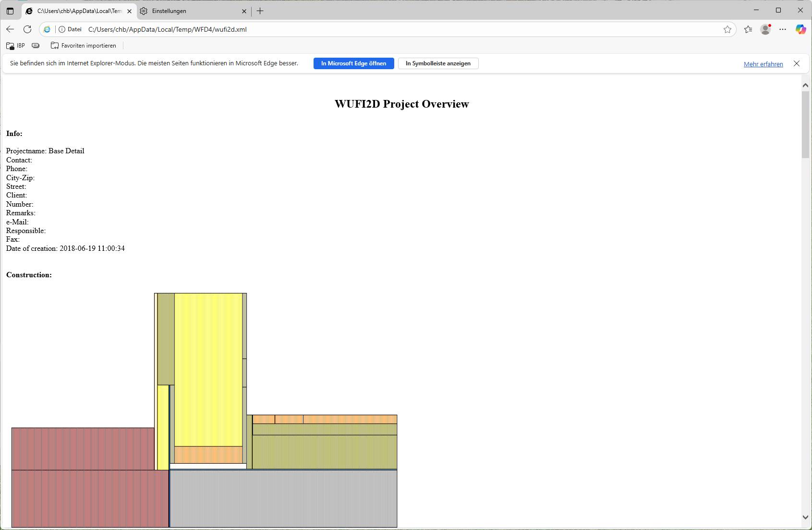Click 'Favoriten importieren' in bookmarks bar
This screenshot has width=812, height=530.
click(84, 46)
